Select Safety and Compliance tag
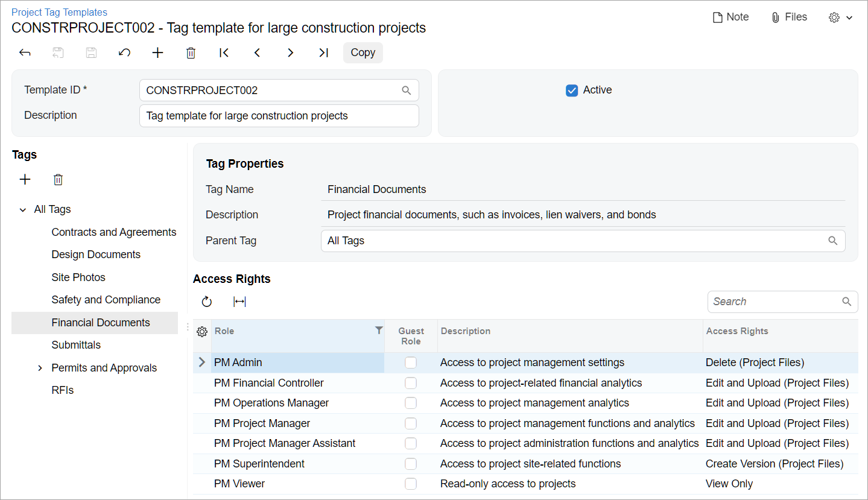This screenshot has height=500, width=868. pos(106,300)
